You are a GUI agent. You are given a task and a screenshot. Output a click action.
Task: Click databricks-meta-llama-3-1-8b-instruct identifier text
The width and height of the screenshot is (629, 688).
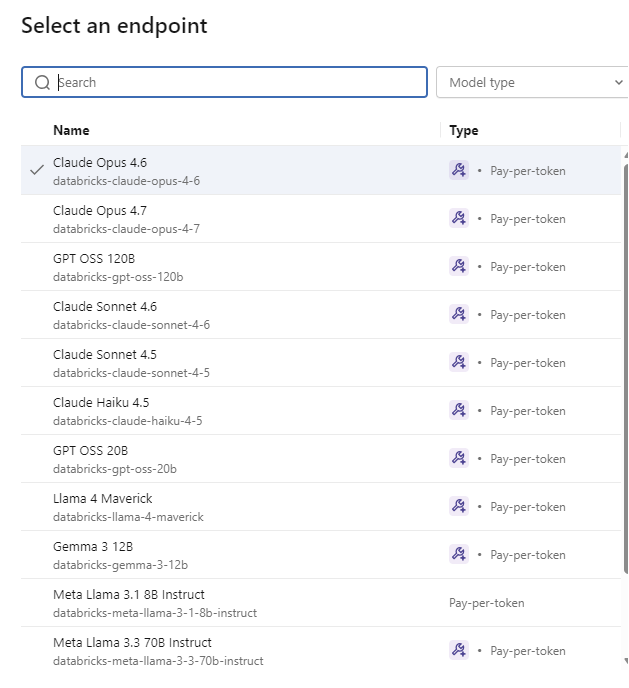pos(155,613)
